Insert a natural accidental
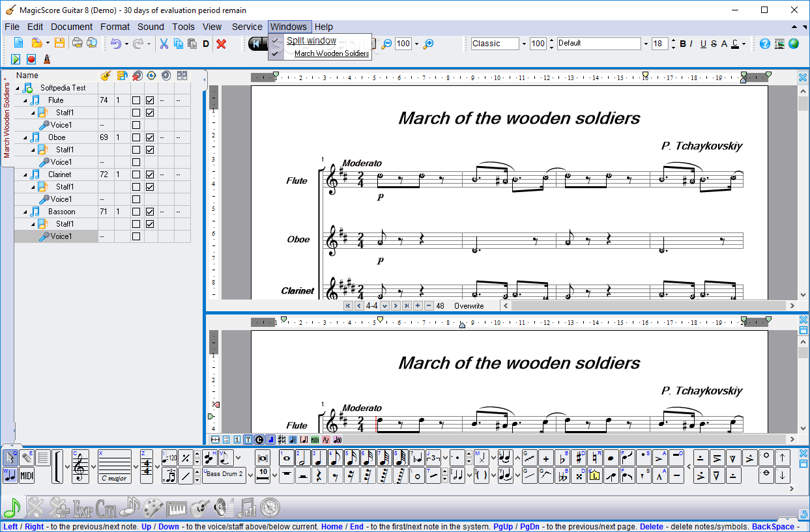The height and width of the screenshot is (532, 810). (x=594, y=458)
